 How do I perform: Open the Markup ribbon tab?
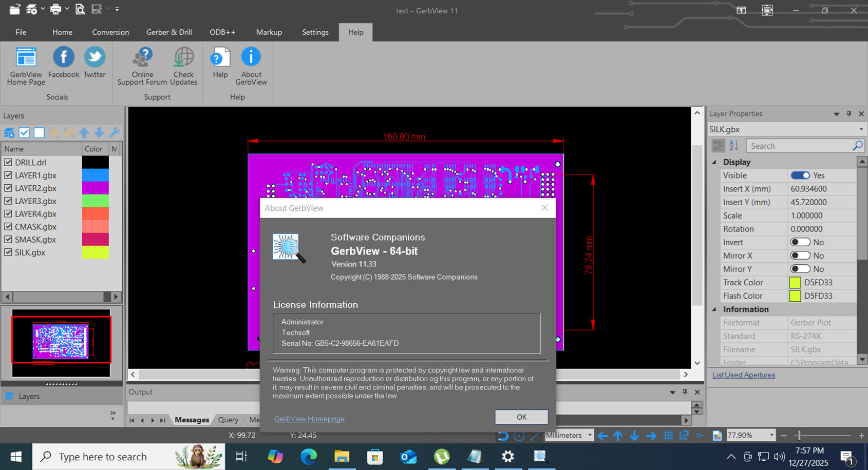coord(269,32)
